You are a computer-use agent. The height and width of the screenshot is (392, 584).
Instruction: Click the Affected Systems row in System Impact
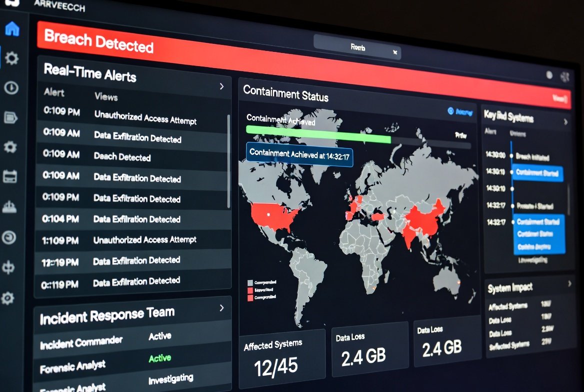click(520, 306)
